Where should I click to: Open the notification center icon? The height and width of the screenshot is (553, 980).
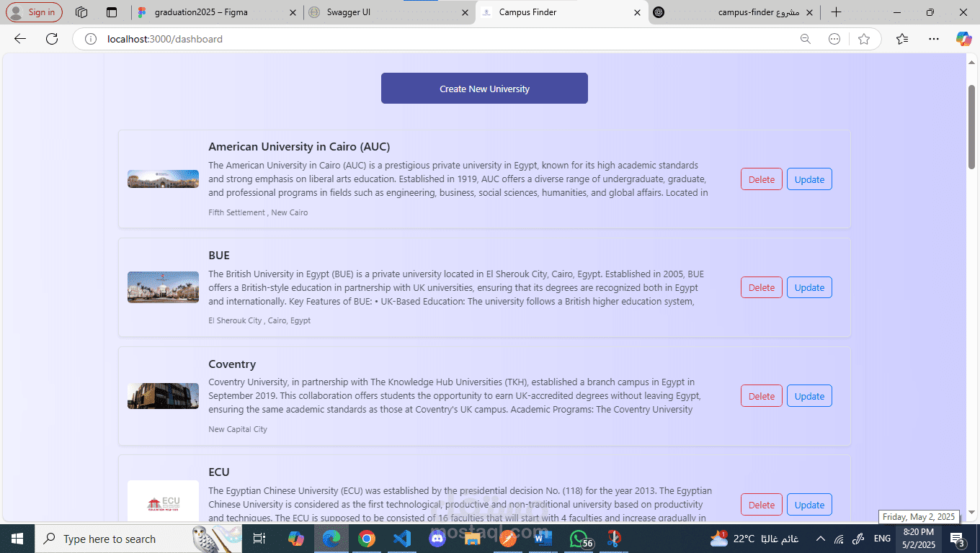click(958, 539)
